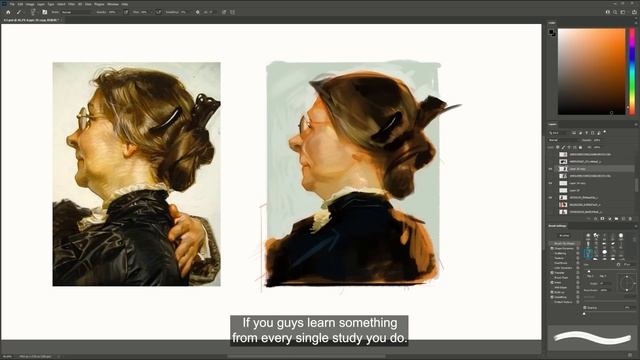Open the Window menu
The width and height of the screenshot is (640, 360).
click(113, 4)
